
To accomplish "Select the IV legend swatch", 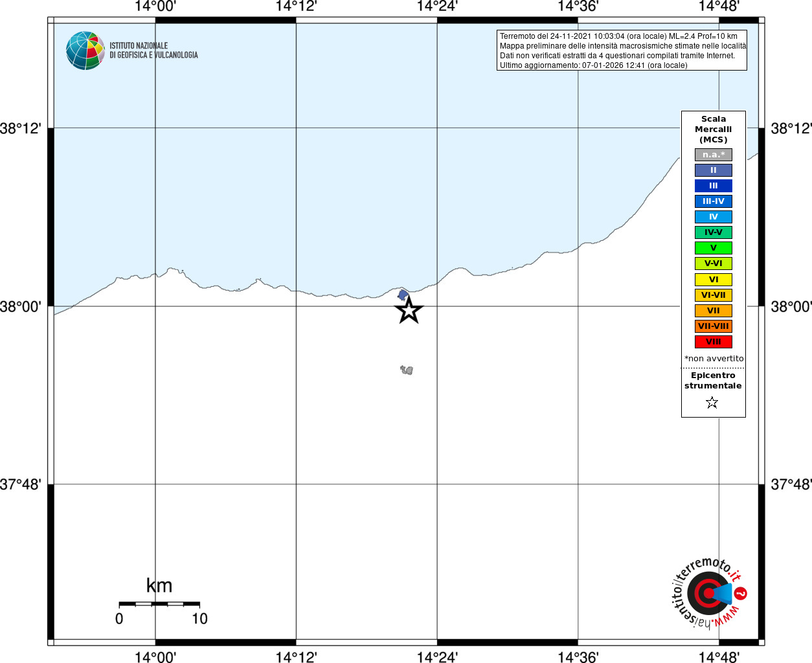I will [714, 217].
